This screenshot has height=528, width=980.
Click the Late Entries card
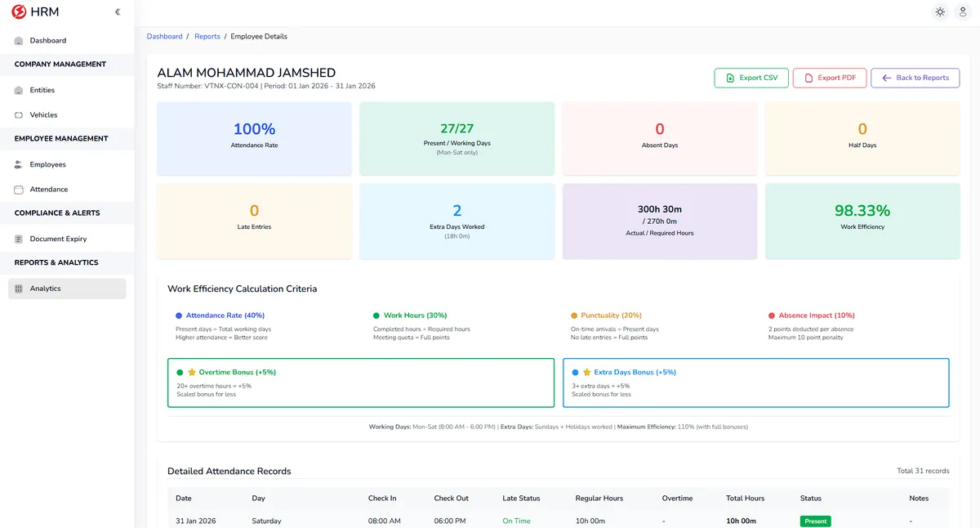[254, 221]
